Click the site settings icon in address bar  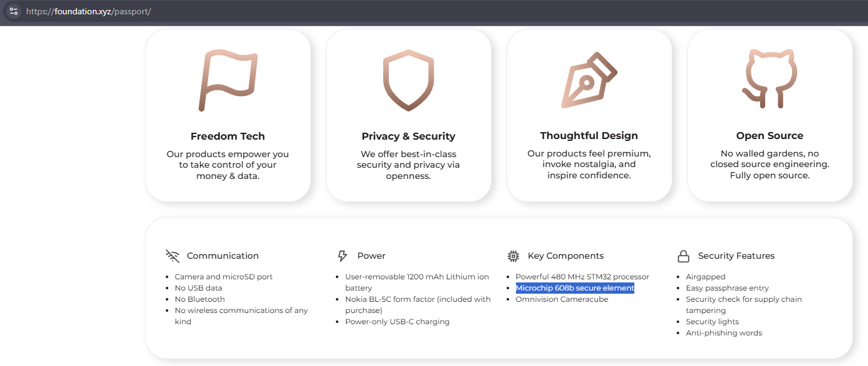pyautogui.click(x=14, y=11)
